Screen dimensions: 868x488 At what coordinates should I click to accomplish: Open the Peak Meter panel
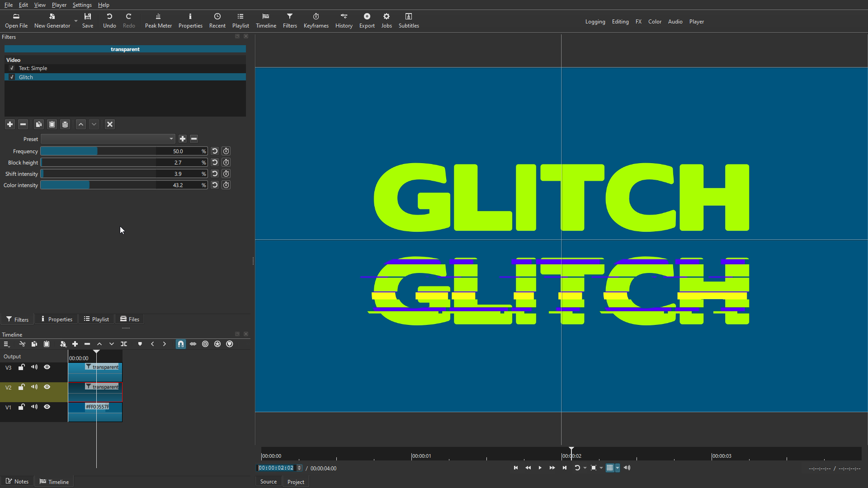point(158,20)
